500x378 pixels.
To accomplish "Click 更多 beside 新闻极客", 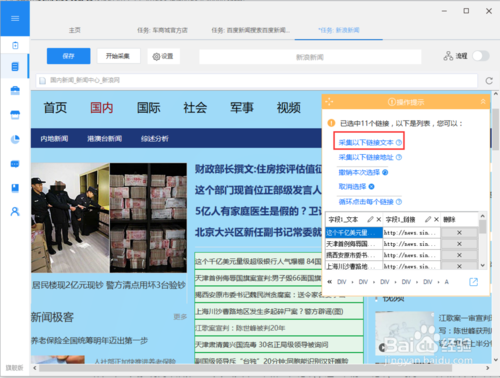I will [x=180, y=317].
